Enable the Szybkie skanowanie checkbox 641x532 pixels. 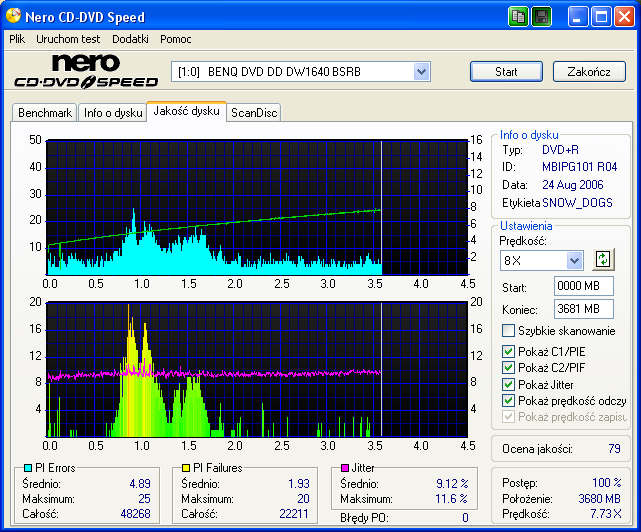[x=508, y=330]
